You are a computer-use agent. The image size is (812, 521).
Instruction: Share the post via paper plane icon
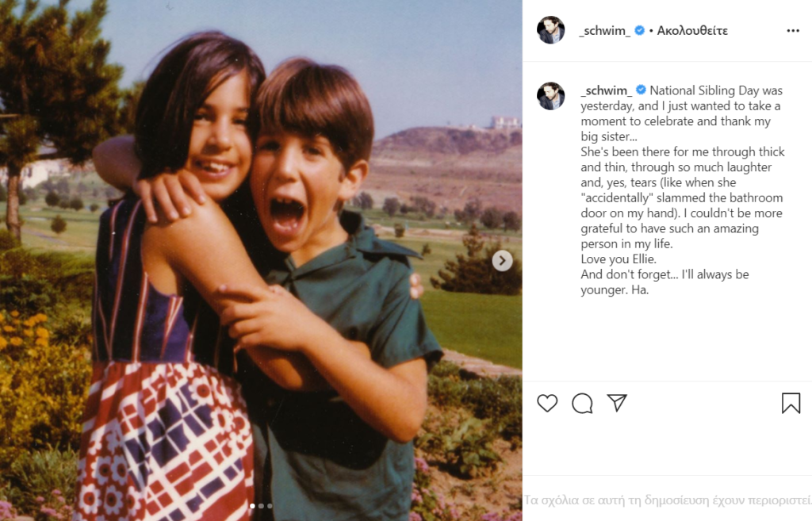pyautogui.click(x=617, y=403)
